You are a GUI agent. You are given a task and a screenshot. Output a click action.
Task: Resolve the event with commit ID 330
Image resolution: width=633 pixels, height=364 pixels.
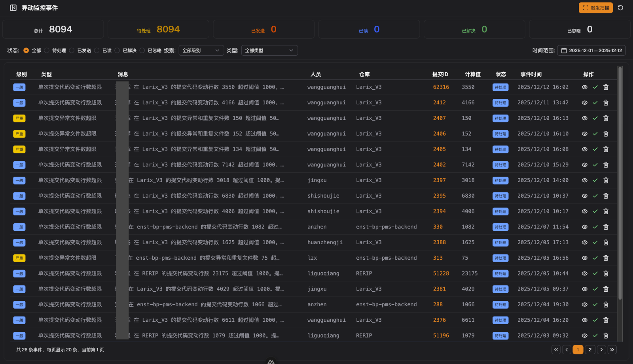595,227
